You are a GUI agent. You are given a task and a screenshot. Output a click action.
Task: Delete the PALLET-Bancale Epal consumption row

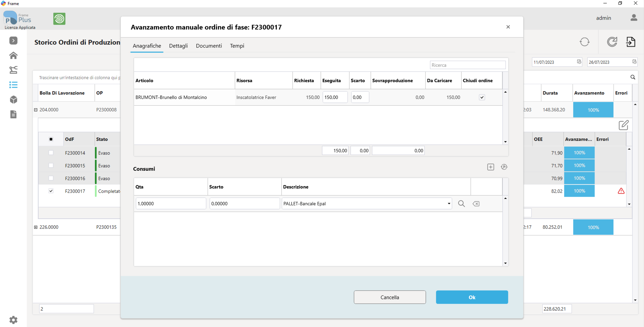click(476, 204)
